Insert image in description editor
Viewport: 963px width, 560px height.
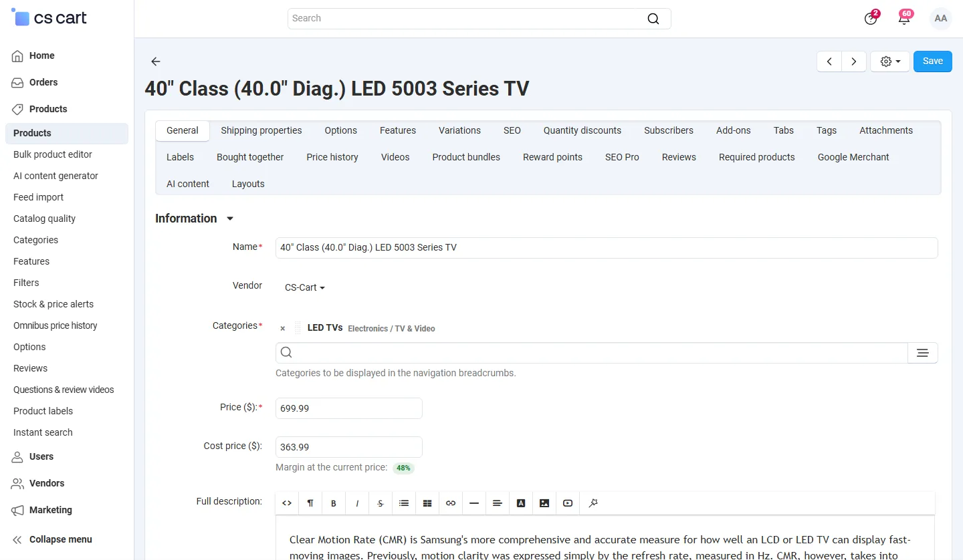(x=544, y=503)
